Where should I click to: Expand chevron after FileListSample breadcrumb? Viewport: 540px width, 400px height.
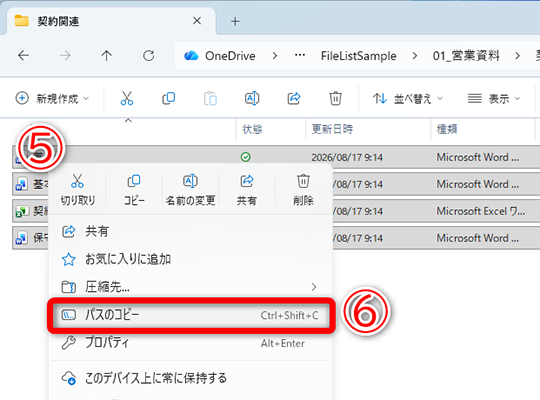tap(415, 55)
